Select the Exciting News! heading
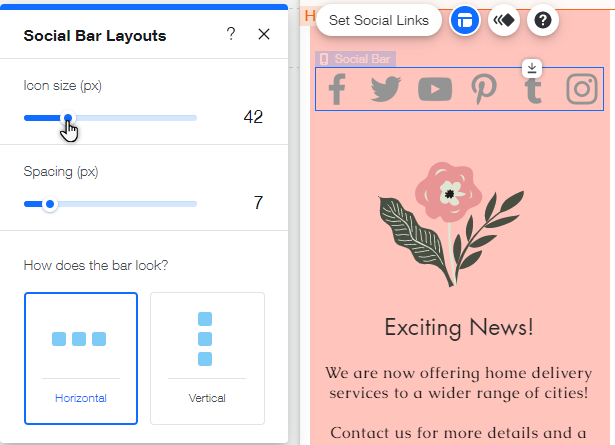 [459, 327]
